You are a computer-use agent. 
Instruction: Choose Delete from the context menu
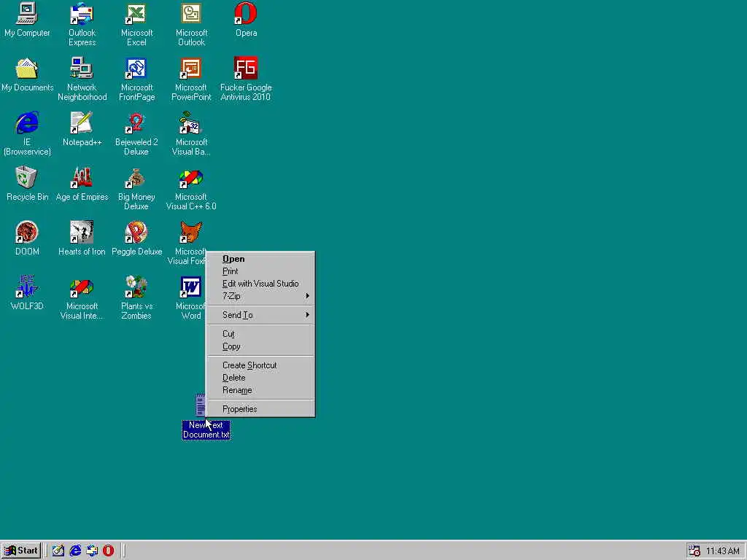(x=260, y=378)
